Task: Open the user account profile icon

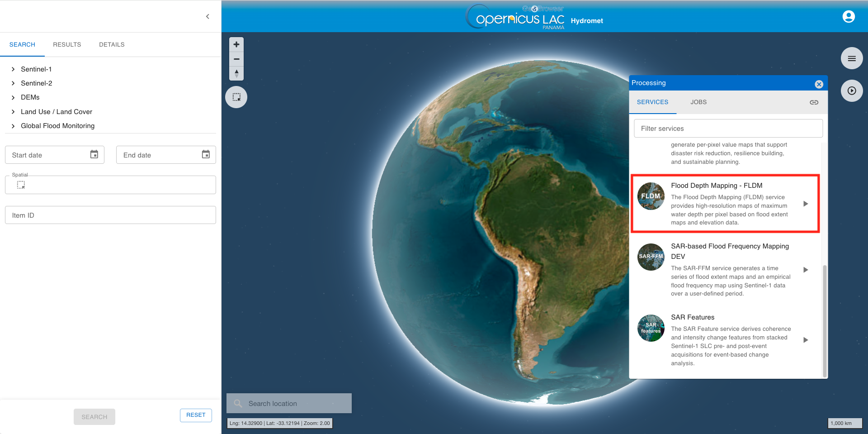Action: pos(848,17)
